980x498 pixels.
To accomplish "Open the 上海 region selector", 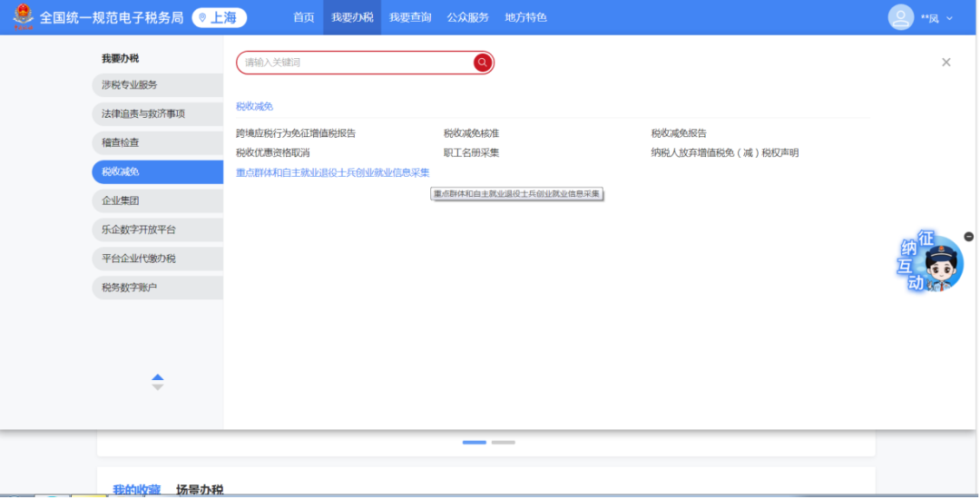I will 219,17.
